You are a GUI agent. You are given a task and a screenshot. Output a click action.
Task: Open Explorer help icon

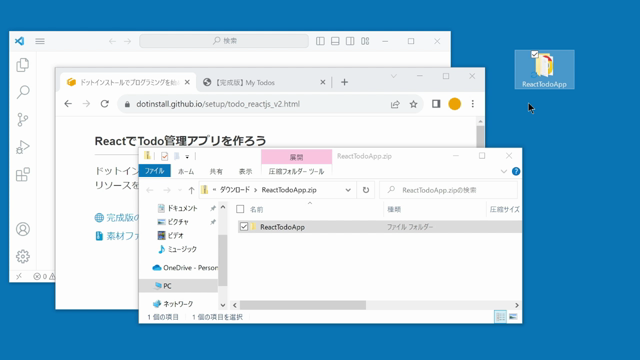click(x=516, y=171)
